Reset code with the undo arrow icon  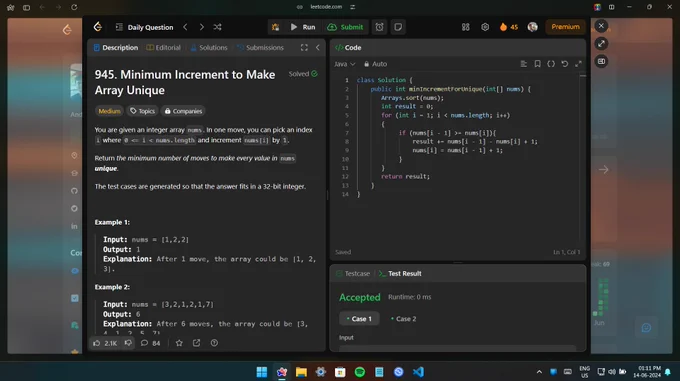565,64
